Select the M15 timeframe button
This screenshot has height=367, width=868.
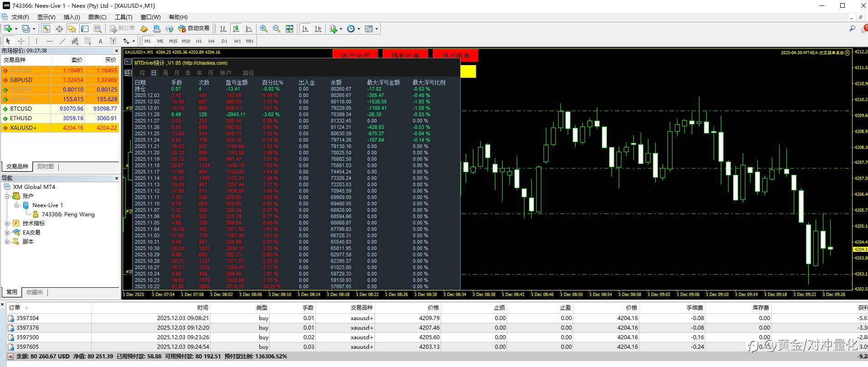(x=173, y=41)
